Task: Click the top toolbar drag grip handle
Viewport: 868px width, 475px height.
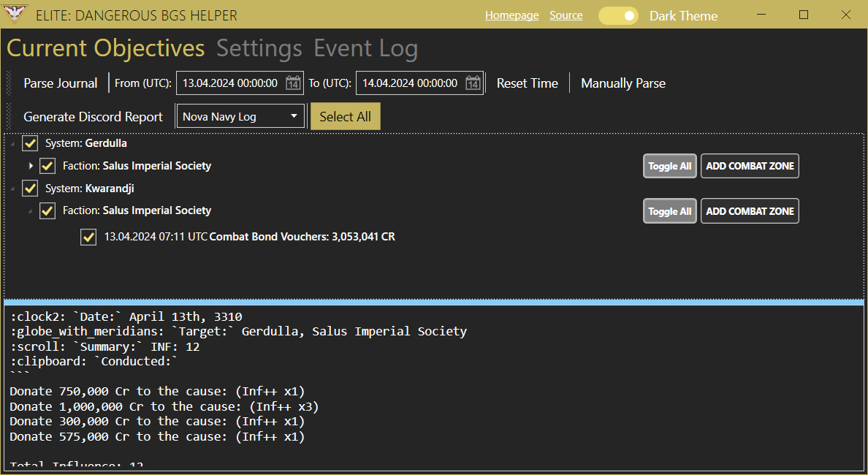Action: coord(9,83)
